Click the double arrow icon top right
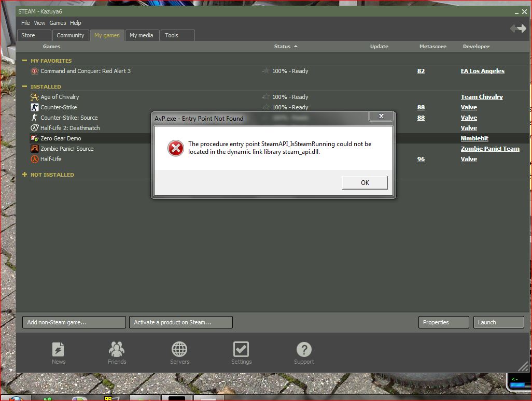Screen dimensions: 532x401 coord(518,28)
